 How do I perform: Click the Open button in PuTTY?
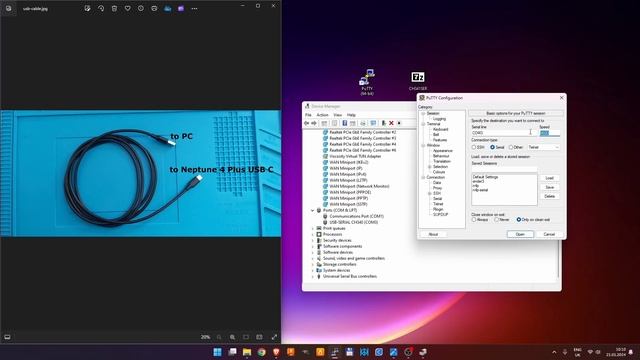pos(520,234)
